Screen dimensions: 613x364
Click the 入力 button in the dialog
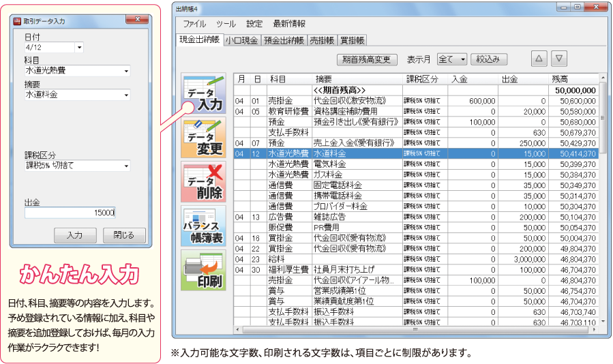point(75,235)
